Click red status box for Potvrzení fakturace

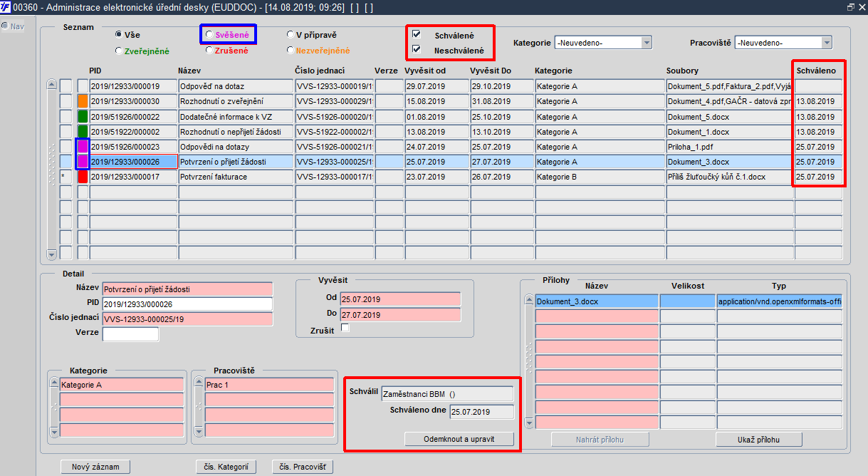[x=83, y=176]
